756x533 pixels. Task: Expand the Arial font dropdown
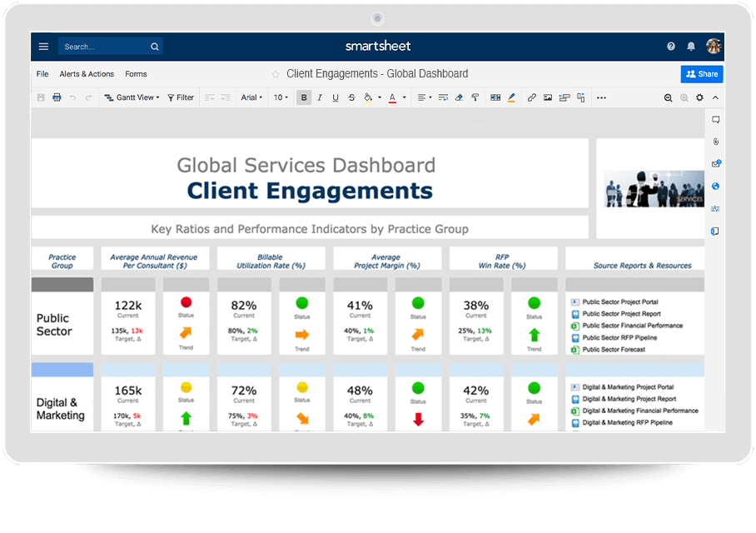coord(251,97)
